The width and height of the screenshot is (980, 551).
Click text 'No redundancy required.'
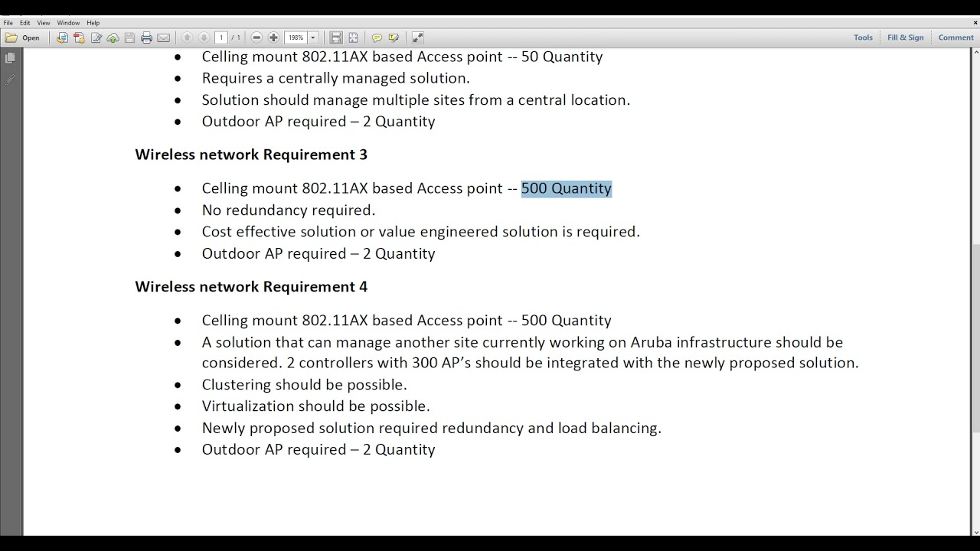(289, 210)
